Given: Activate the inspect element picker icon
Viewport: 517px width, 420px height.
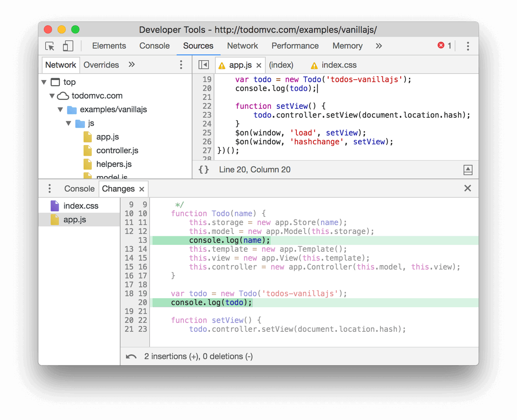Looking at the screenshot, I should coord(50,46).
